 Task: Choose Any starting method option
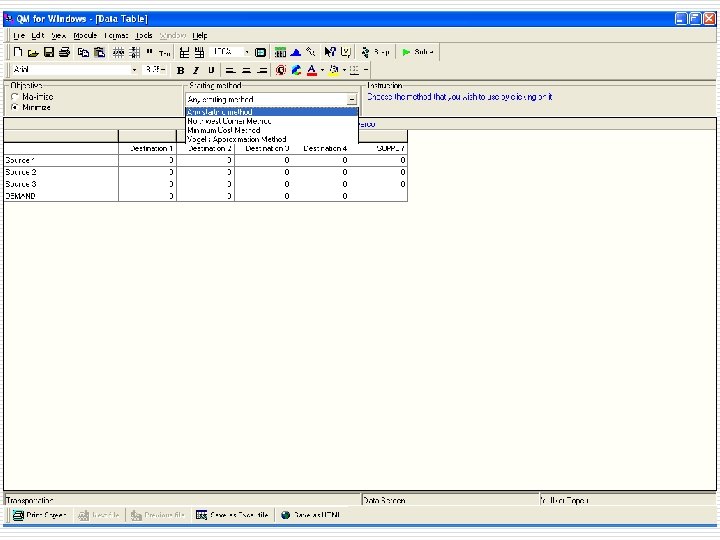coord(271,112)
